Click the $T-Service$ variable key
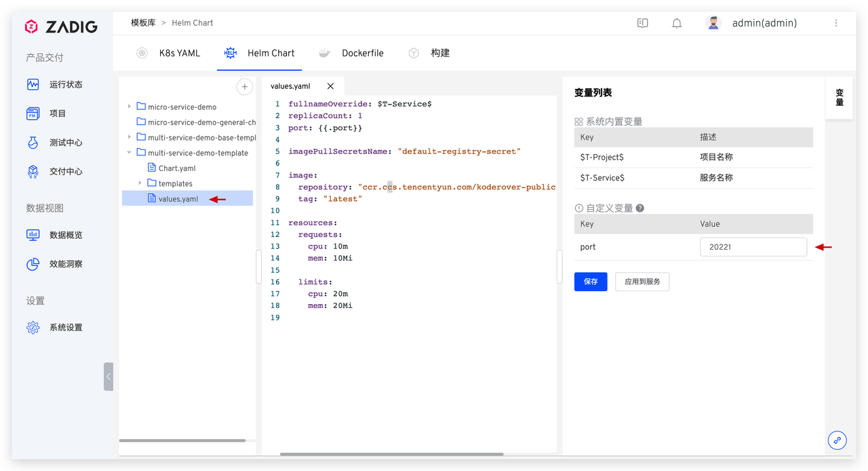Viewport: 868px width, 471px height. 602,178
